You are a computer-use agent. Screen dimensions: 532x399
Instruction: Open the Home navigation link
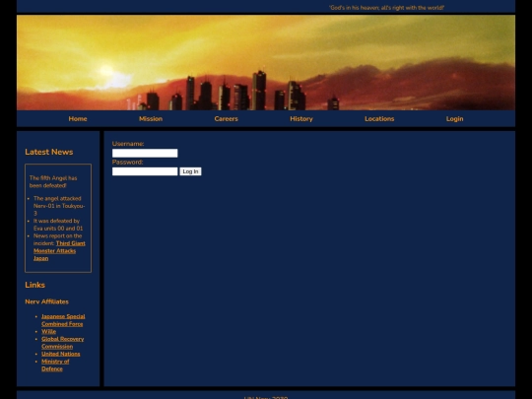pos(78,119)
